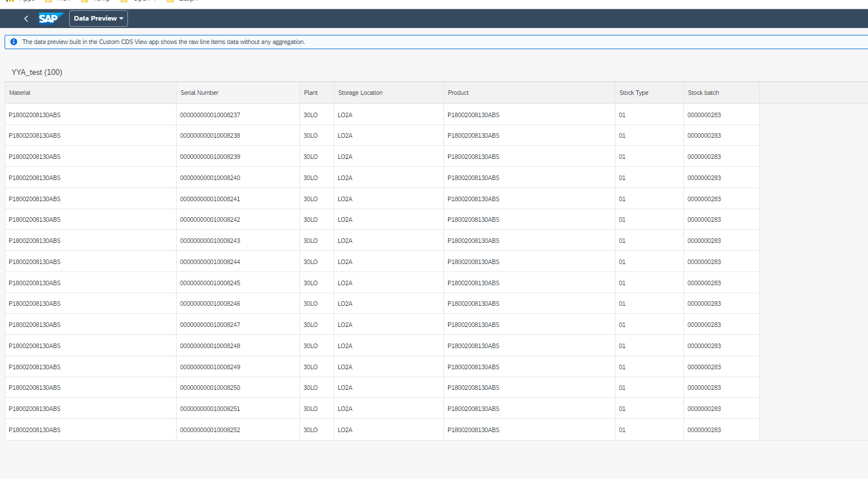The height and width of the screenshot is (479, 868).
Task: Click stock type 01 in the first row
Action: (x=622, y=114)
